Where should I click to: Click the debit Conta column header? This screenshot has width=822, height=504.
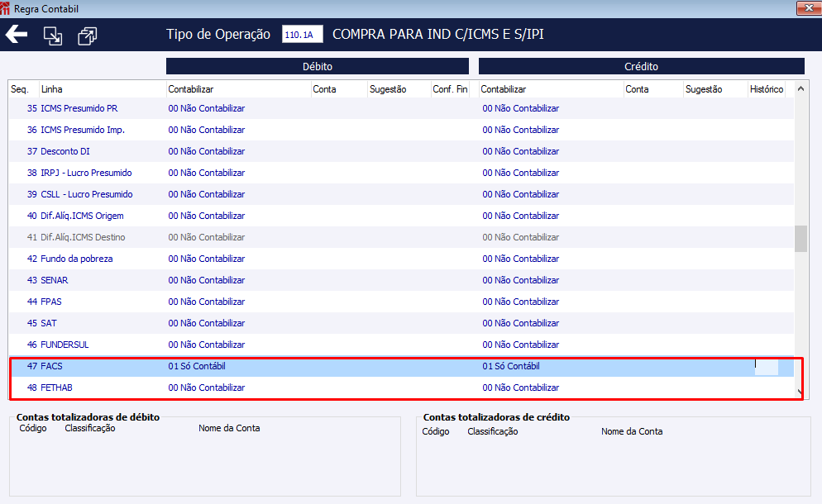[x=324, y=89]
